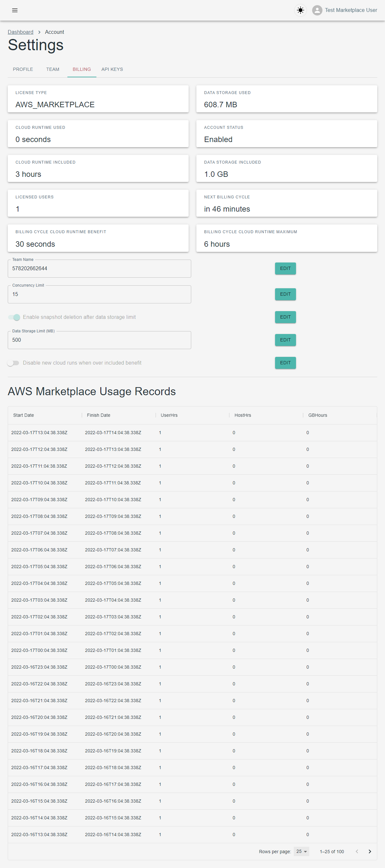Click the 3 hours cloud runtime included value
Viewport: 385px width, 868px height.
(x=28, y=174)
